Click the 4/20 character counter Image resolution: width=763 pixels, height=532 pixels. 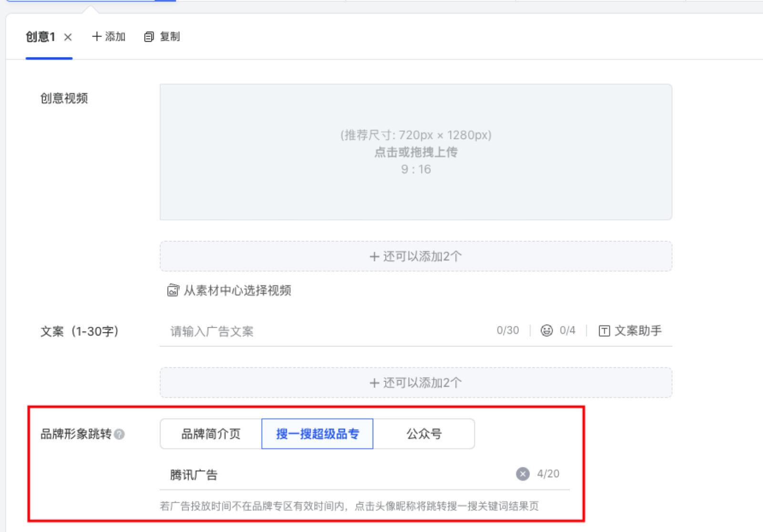(548, 474)
